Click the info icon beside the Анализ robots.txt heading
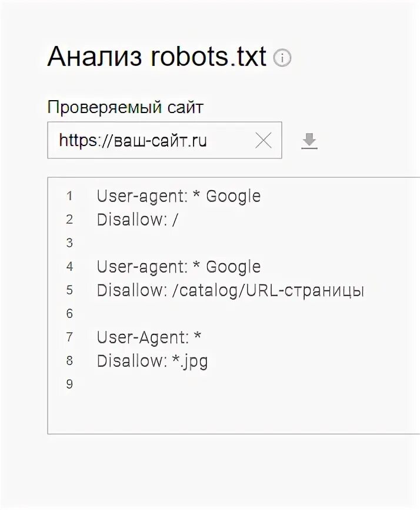This screenshot has width=420, height=510. coord(282,58)
